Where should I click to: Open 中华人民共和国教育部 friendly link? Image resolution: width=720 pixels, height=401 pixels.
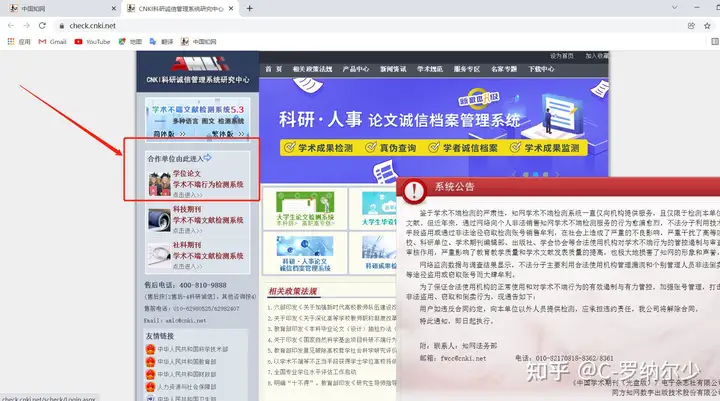pos(186,362)
